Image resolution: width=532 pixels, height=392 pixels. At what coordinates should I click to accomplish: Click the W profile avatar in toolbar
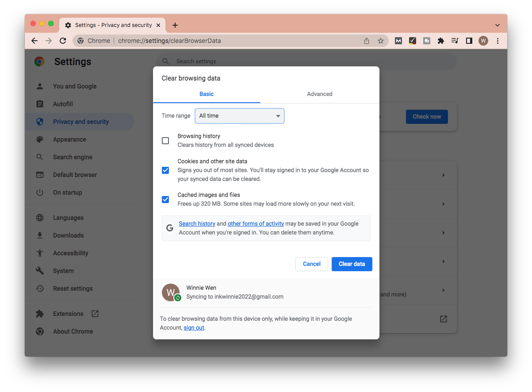[483, 41]
